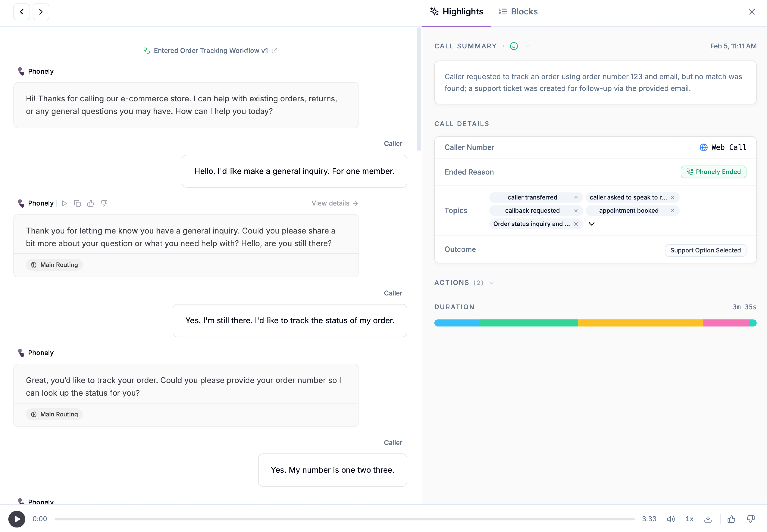Go to the previous call using the back arrow
The image size is (767, 532).
[22, 12]
